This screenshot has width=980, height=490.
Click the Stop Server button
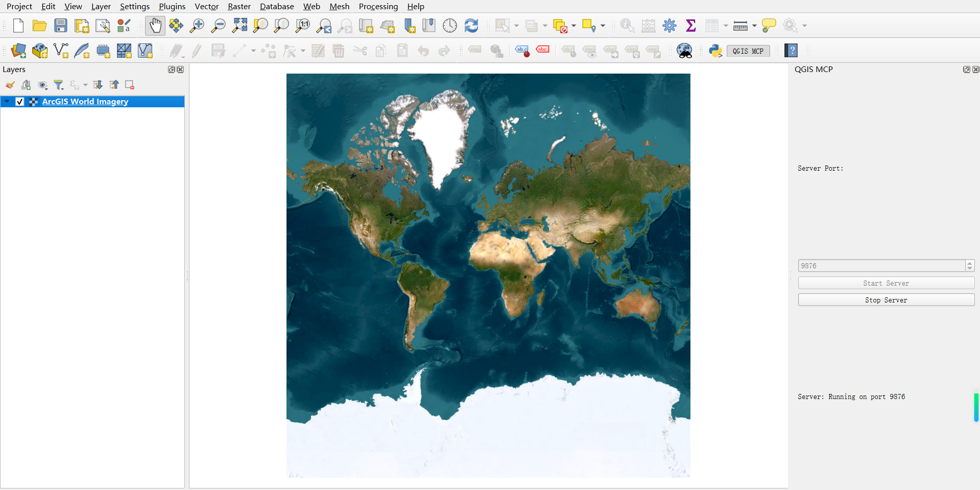[x=886, y=299]
